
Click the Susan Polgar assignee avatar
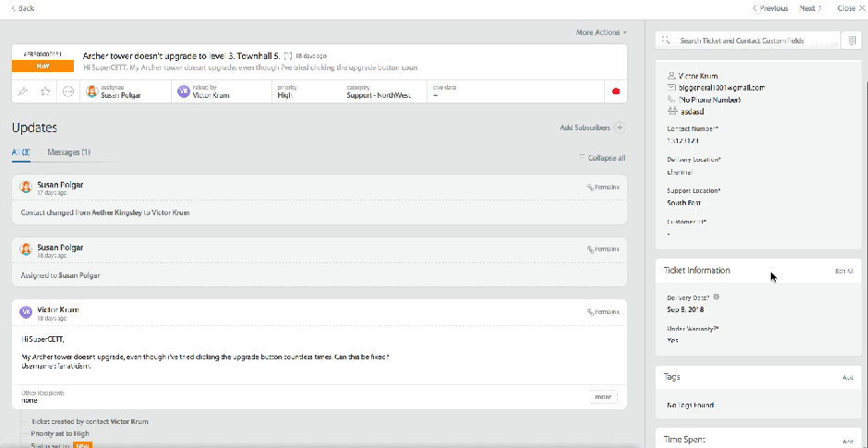[92, 92]
